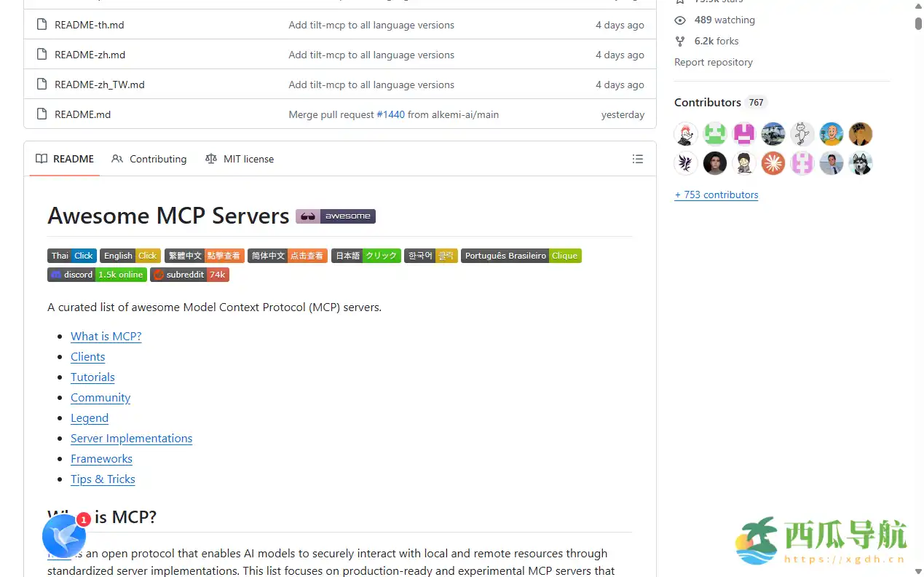Screen dimensions: 924x577
Task: Click the first contributor avatar
Action: click(685, 134)
